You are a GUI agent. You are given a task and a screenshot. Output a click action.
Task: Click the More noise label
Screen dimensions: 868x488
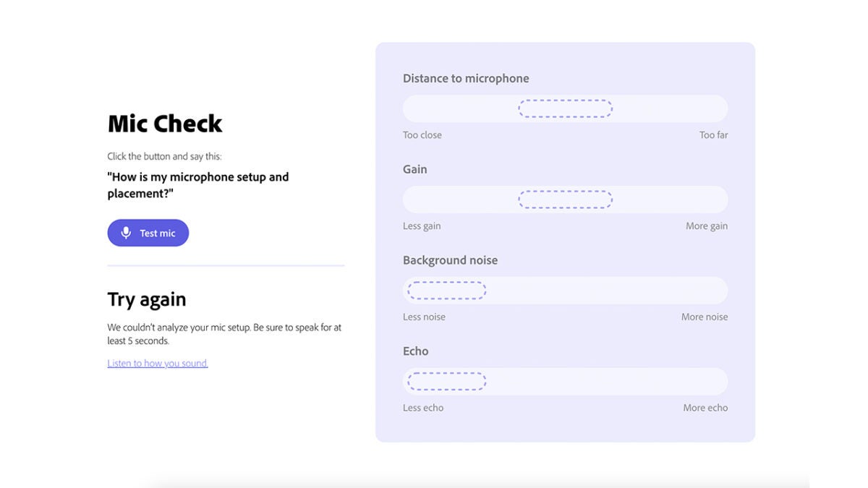705,317
